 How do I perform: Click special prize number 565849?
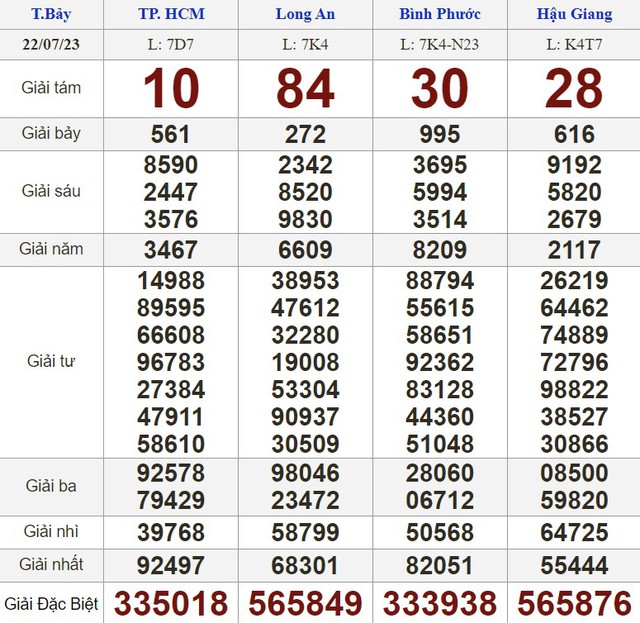coord(305,603)
